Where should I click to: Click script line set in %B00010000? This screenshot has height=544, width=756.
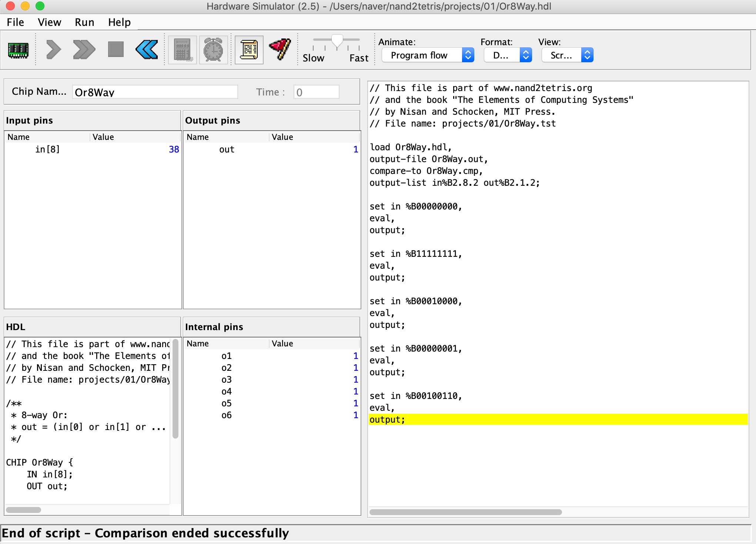(x=416, y=301)
